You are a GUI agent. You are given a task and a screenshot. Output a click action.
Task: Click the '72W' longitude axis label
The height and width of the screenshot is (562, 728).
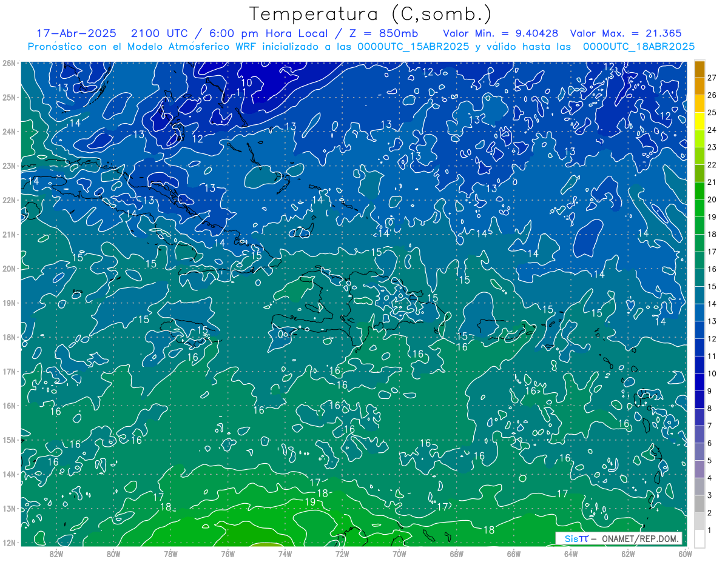pyautogui.click(x=342, y=553)
